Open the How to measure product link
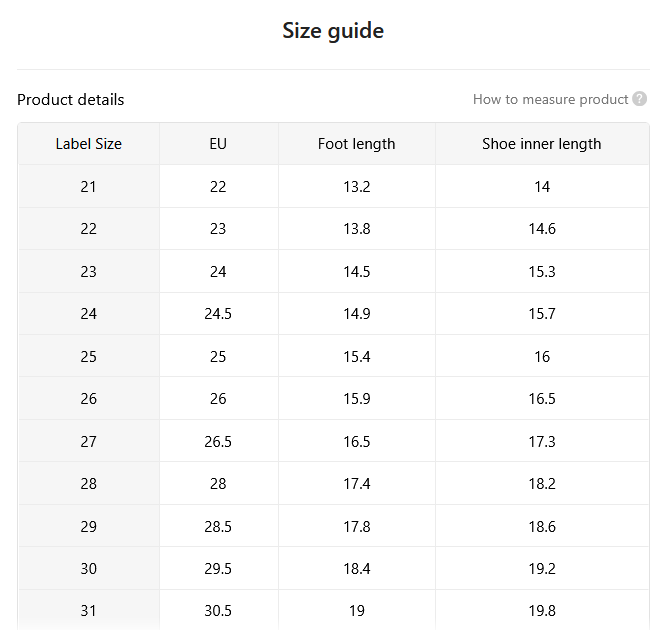 point(550,99)
